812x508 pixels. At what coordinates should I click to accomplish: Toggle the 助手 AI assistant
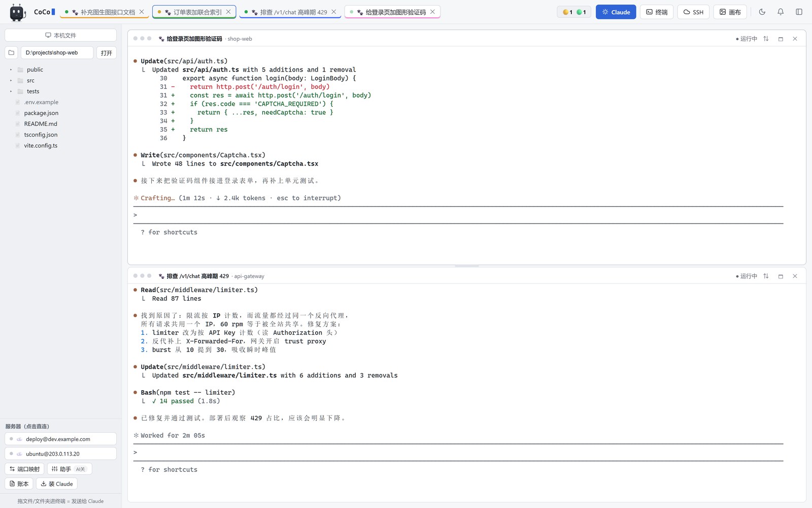point(69,469)
